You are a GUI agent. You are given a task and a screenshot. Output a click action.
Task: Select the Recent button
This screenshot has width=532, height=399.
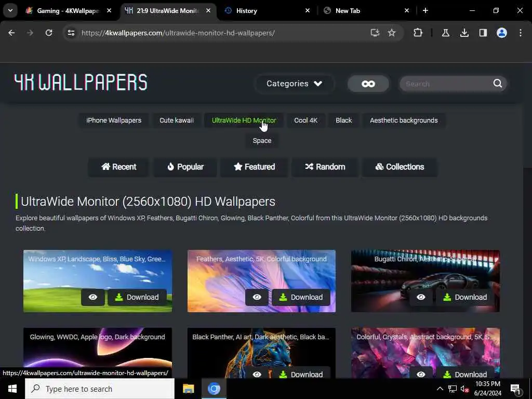119,167
